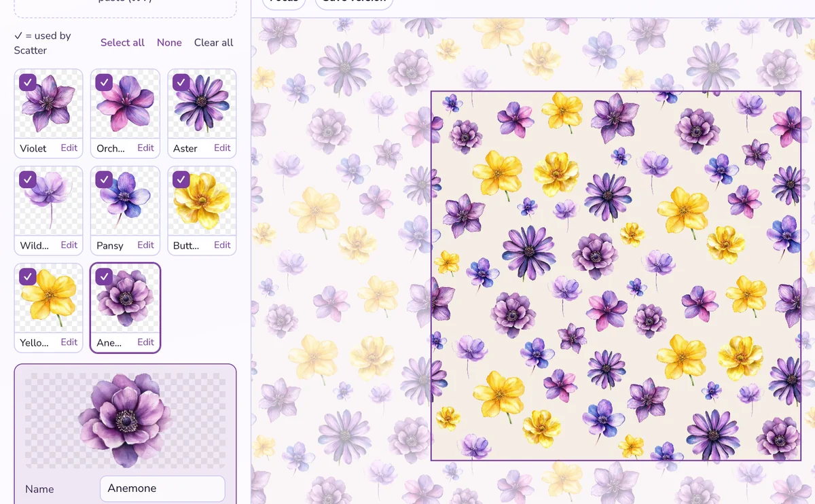This screenshot has height=504, width=815.
Task: Click the Violet card name label
Action: tap(33, 148)
